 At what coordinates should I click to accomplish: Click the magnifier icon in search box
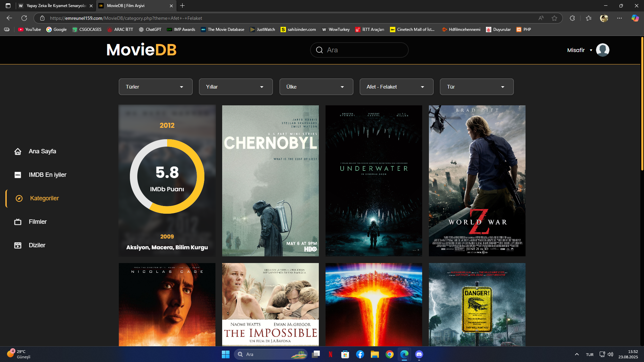[319, 50]
